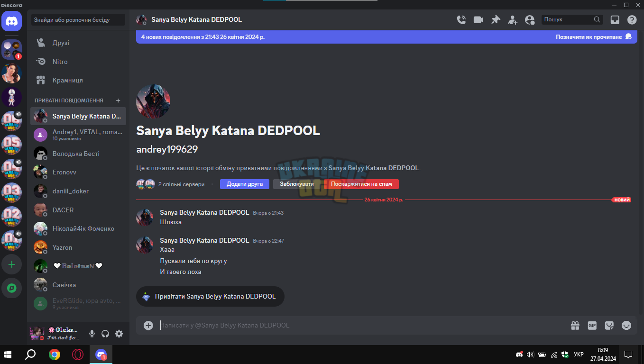
Task: Click own user avatar panel at bottom
Action: (x=56, y=334)
